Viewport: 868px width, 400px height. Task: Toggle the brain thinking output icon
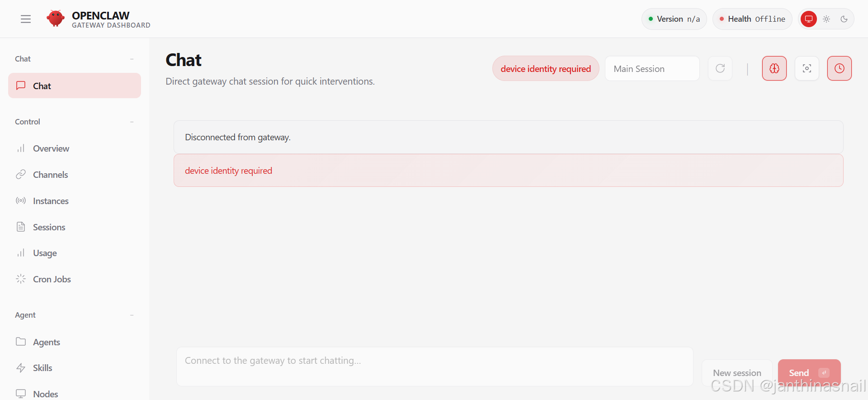774,68
